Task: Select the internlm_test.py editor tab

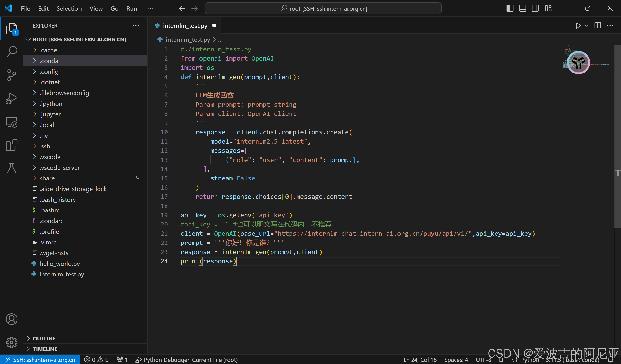Action: point(185,26)
